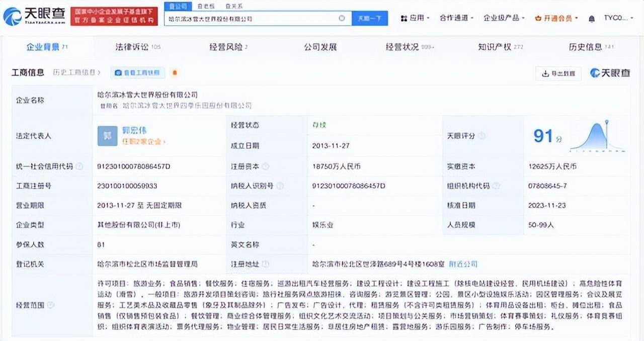Open the 开通会员 dropdown
Image resolution: width=644 pixels, height=341 pixels.
(x=556, y=18)
